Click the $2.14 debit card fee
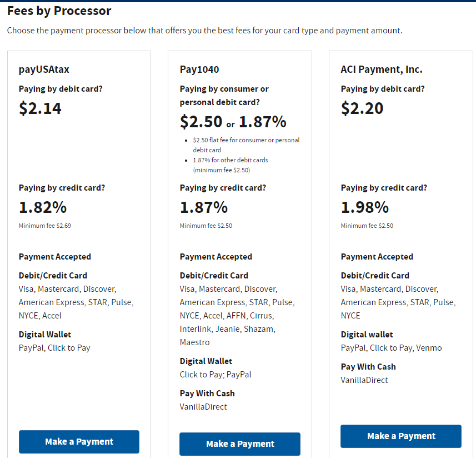The image size is (476, 458). tap(40, 108)
